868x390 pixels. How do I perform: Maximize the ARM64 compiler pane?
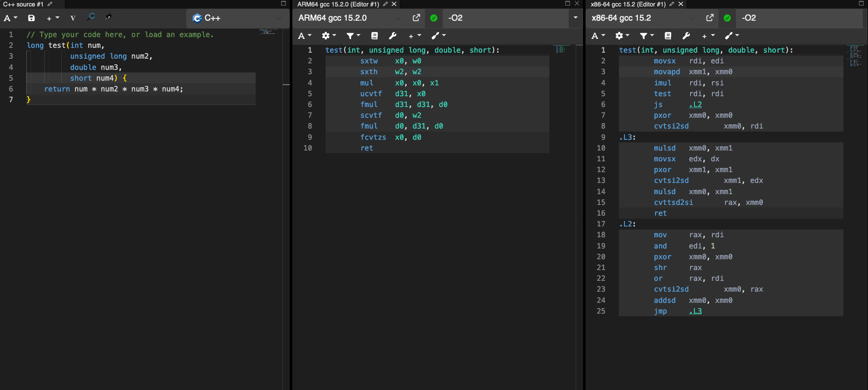click(x=568, y=3)
